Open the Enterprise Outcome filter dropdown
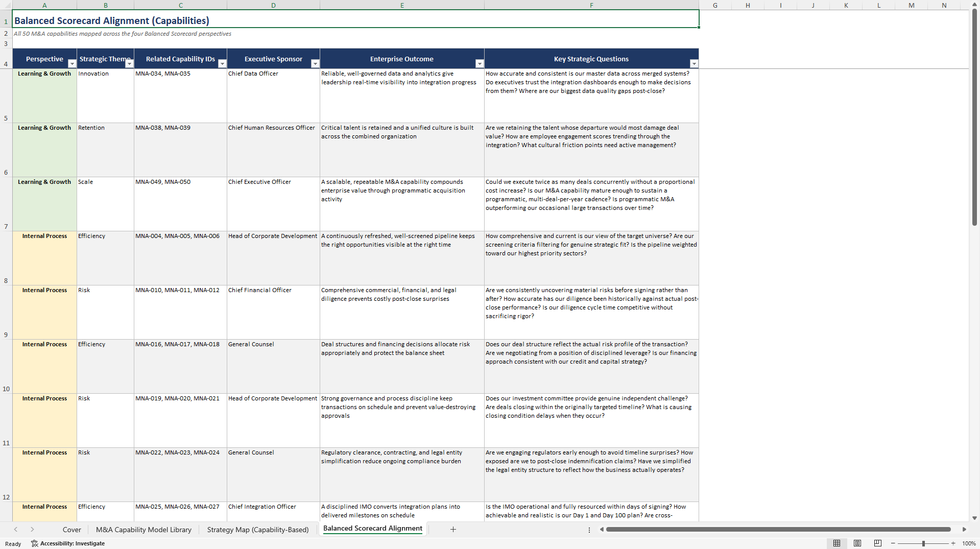 click(480, 64)
